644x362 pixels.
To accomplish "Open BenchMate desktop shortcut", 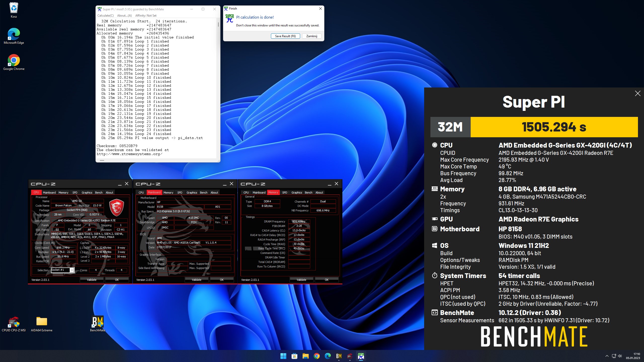I will point(98,324).
